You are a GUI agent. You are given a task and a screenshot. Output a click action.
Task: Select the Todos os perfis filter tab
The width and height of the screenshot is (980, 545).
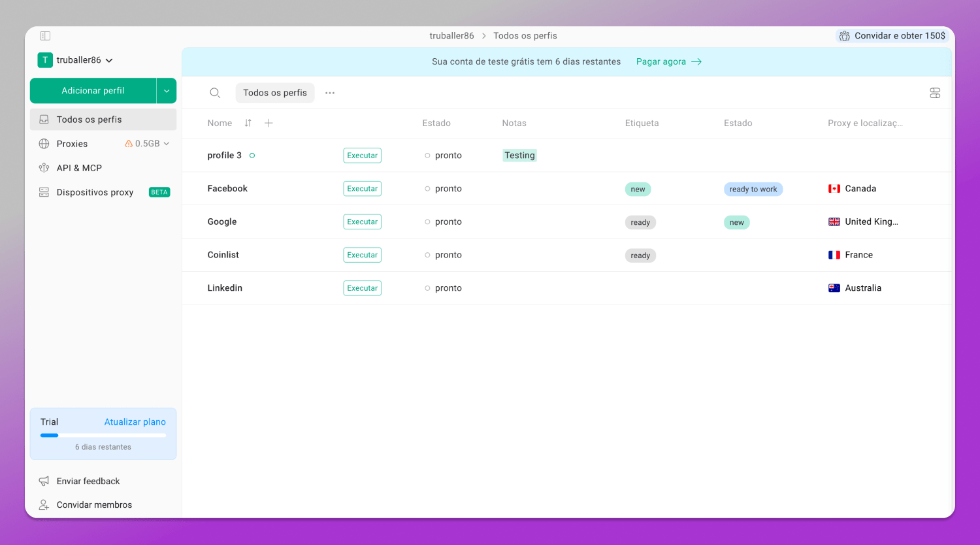pos(275,93)
